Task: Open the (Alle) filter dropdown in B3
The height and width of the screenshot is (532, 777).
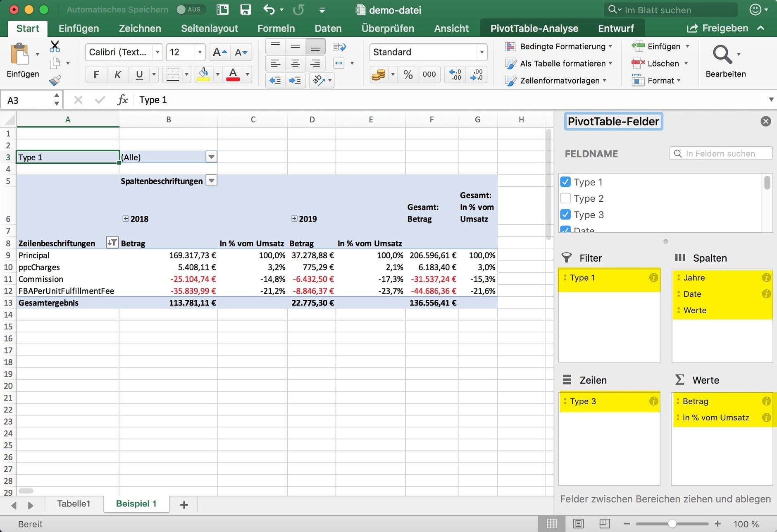Action: pyautogui.click(x=211, y=157)
